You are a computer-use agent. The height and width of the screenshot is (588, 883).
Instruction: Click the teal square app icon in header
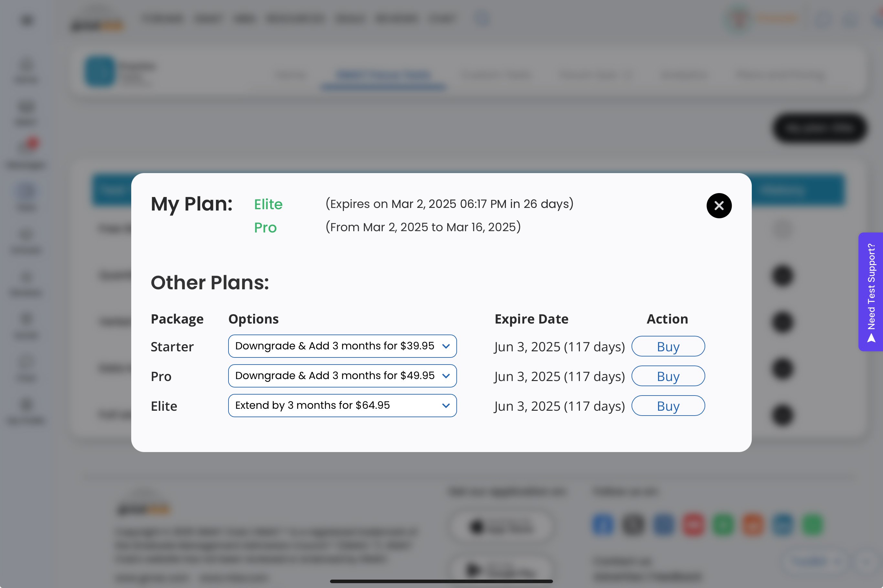(x=100, y=71)
